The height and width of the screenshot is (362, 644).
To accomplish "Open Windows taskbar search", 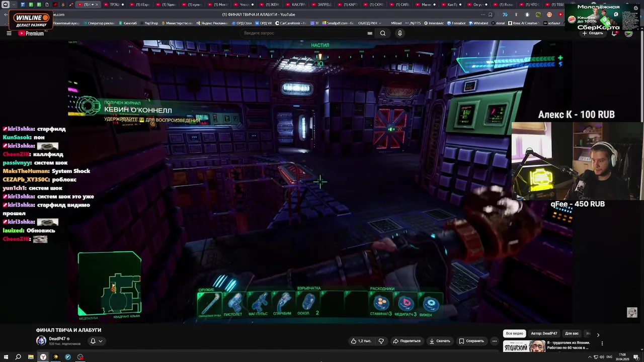I will coord(18,357).
